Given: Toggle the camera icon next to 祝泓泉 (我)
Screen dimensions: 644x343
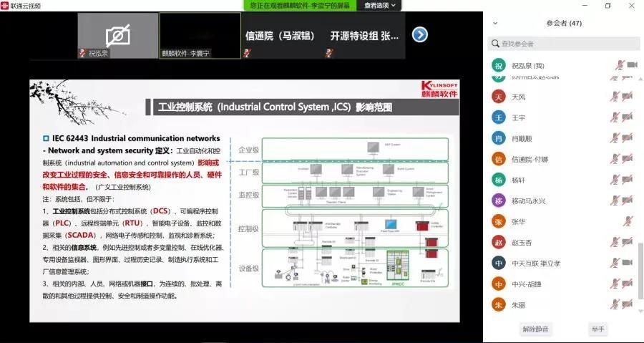Looking at the screenshot, I should pyautogui.click(x=632, y=66).
